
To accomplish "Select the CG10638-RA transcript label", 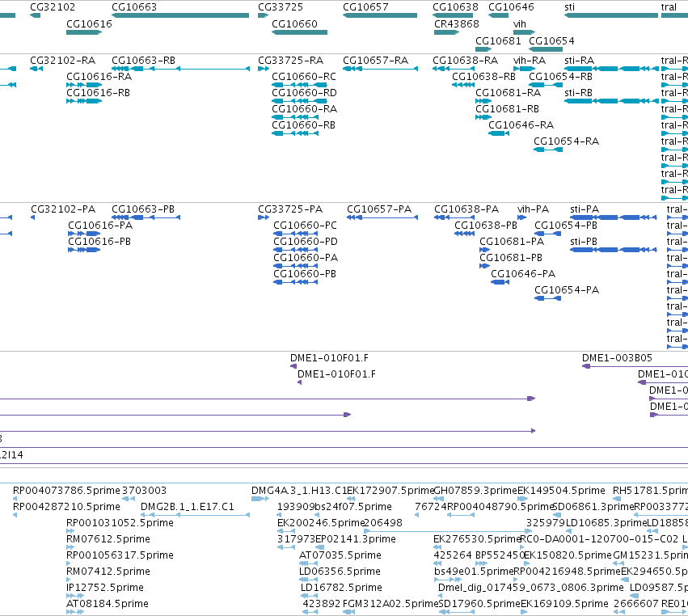I will coord(466,60).
